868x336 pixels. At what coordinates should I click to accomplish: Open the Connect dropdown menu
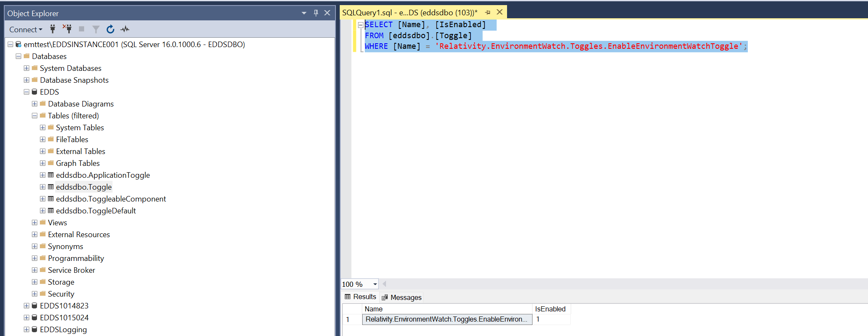pos(26,30)
